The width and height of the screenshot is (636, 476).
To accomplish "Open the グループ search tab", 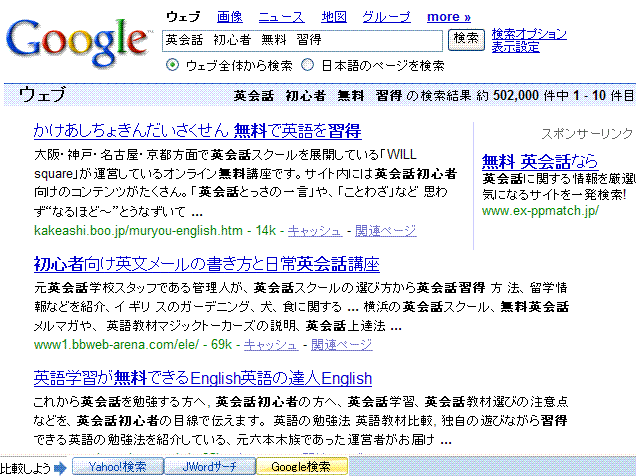I will click(386, 17).
